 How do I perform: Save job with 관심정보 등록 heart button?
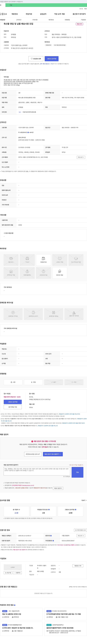[x=36, y=59]
